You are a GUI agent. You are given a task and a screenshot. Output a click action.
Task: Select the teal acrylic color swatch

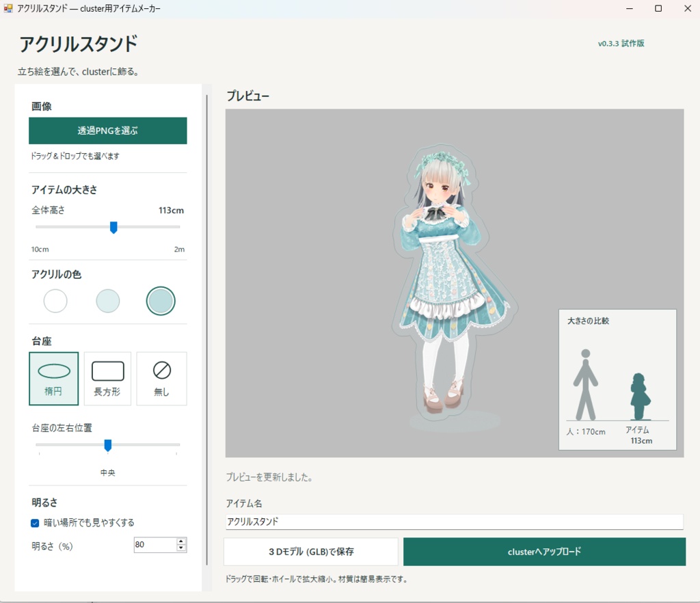pos(161,301)
